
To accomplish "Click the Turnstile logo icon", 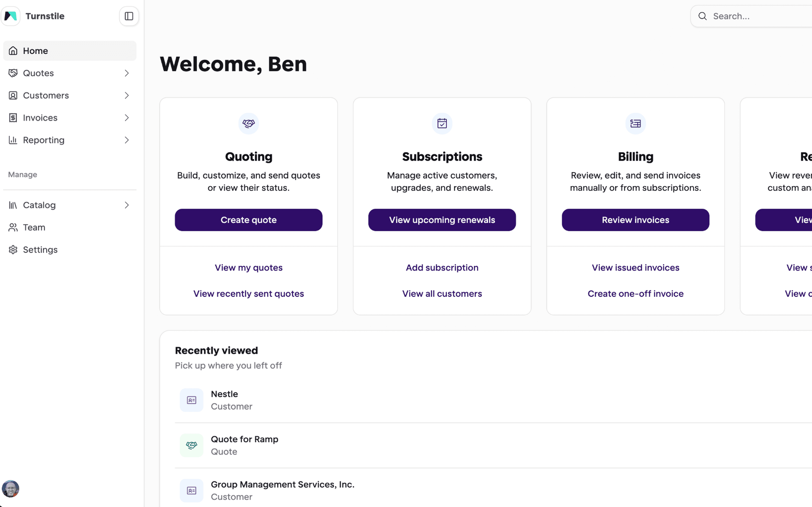I will [x=11, y=16].
